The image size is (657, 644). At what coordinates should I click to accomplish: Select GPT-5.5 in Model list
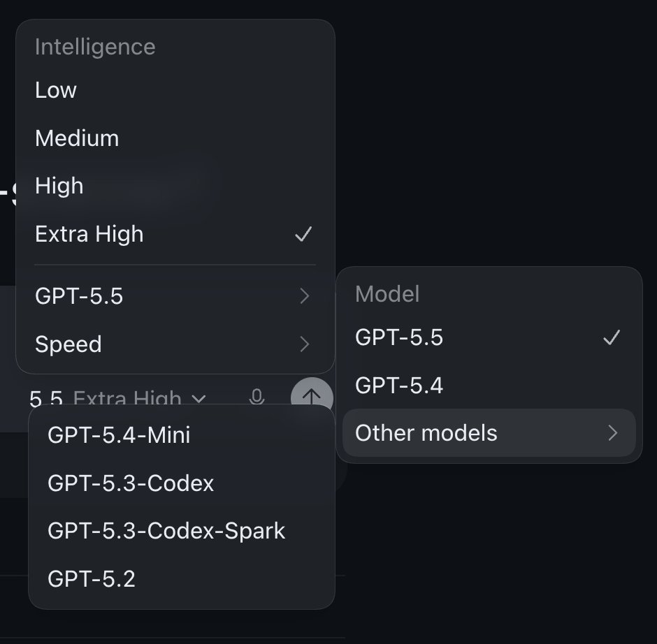pos(489,337)
